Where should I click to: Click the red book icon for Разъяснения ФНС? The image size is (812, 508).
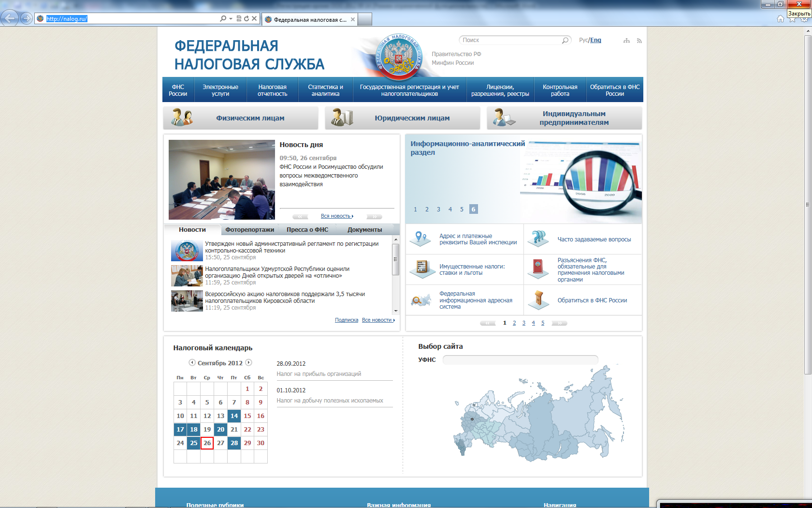[538, 269]
